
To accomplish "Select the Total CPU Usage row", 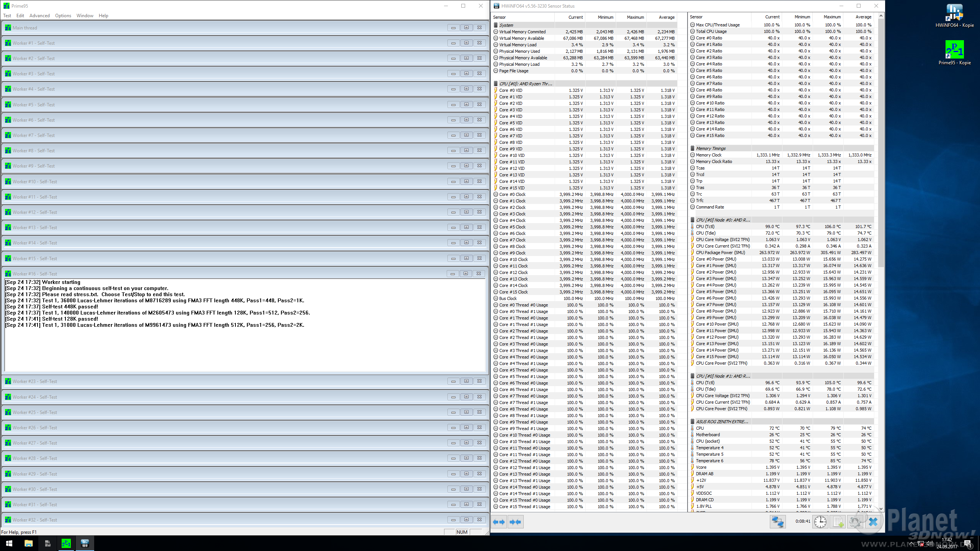I will 781,31.
